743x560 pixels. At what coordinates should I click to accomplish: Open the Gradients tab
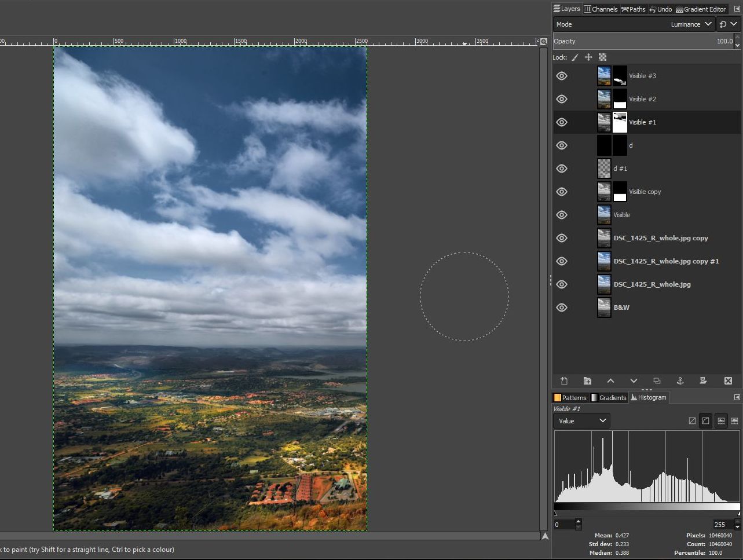click(609, 398)
